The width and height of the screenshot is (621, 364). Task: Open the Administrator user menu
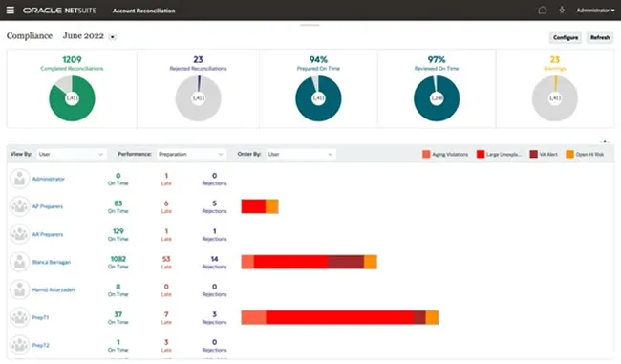tap(595, 11)
